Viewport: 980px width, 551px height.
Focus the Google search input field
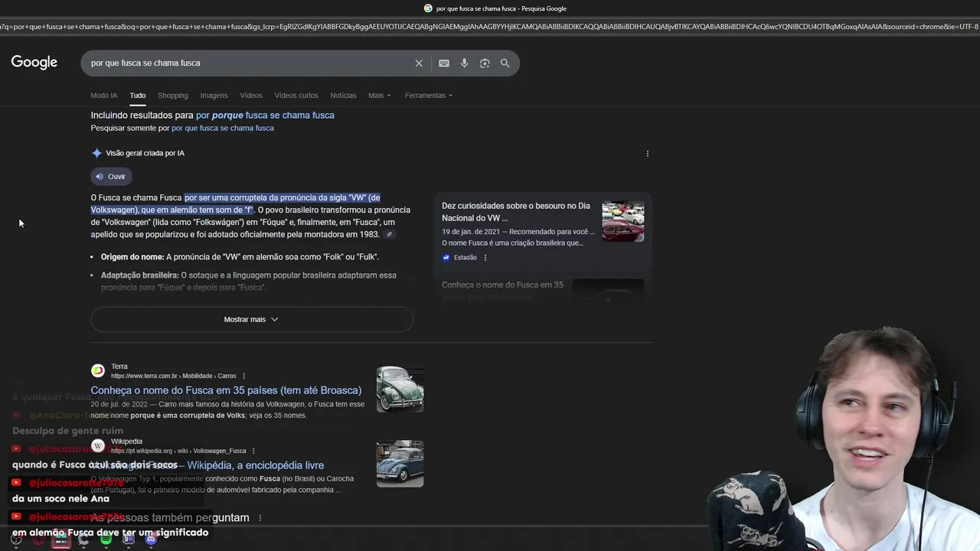click(249, 63)
